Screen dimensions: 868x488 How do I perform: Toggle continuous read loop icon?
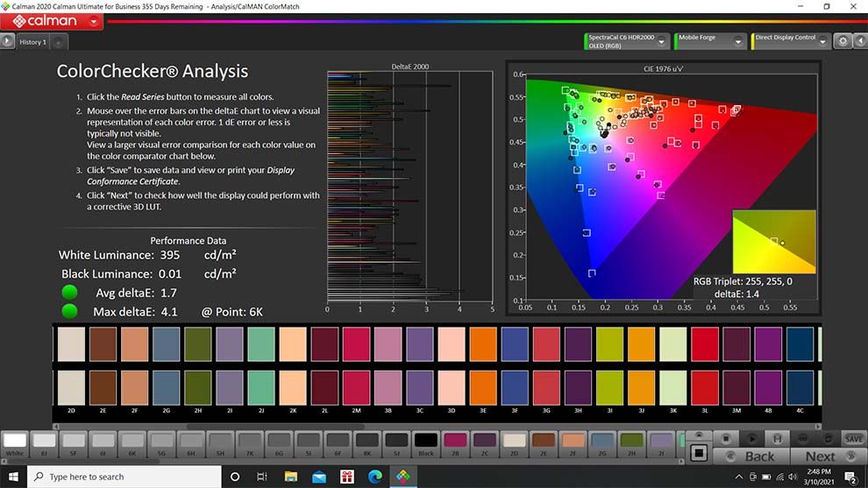[802, 439]
